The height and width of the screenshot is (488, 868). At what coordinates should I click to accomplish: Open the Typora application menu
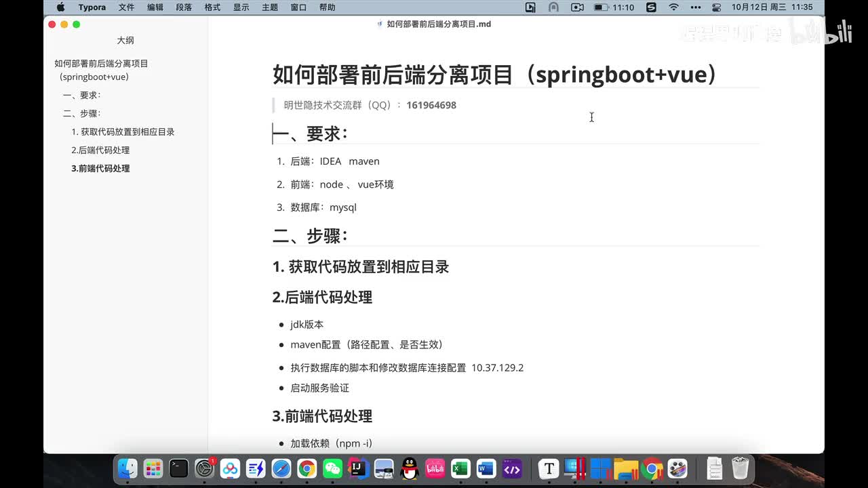click(92, 7)
